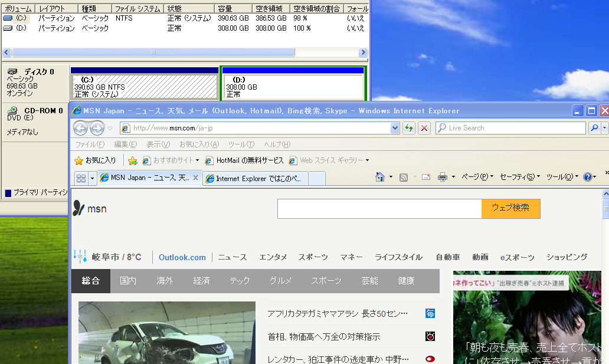Open recent pages dropdown next to Forward
The width and height of the screenshot is (609, 364).
point(110,128)
